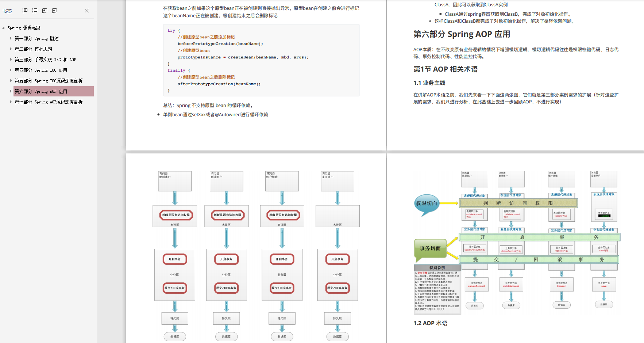This screenshot has height=343, width=644.
Task: Click the add bookmark icon
Action: pos(45,11)
